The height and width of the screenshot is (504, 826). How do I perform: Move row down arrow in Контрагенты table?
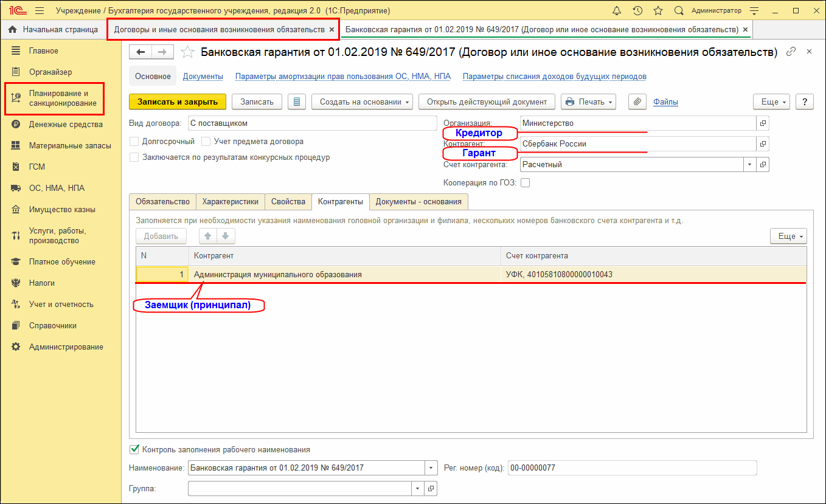pos(226,236)
